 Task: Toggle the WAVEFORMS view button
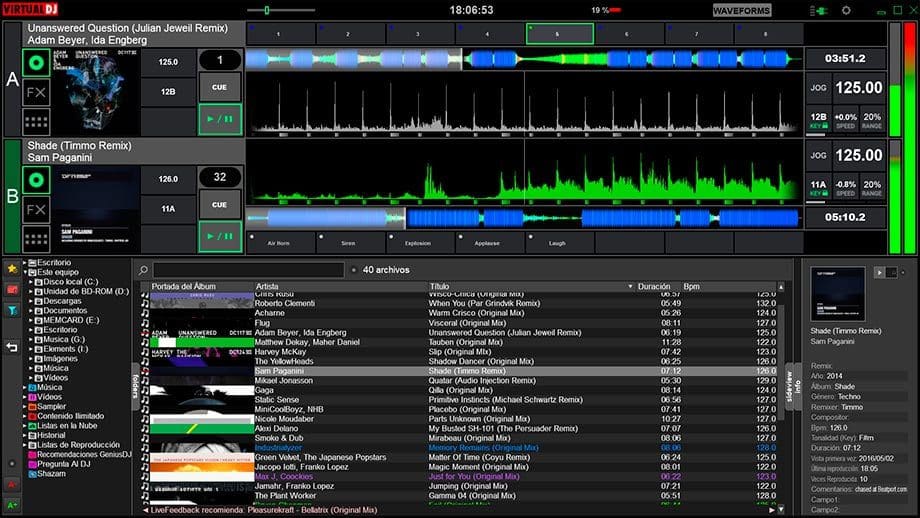tap(742, 11)
